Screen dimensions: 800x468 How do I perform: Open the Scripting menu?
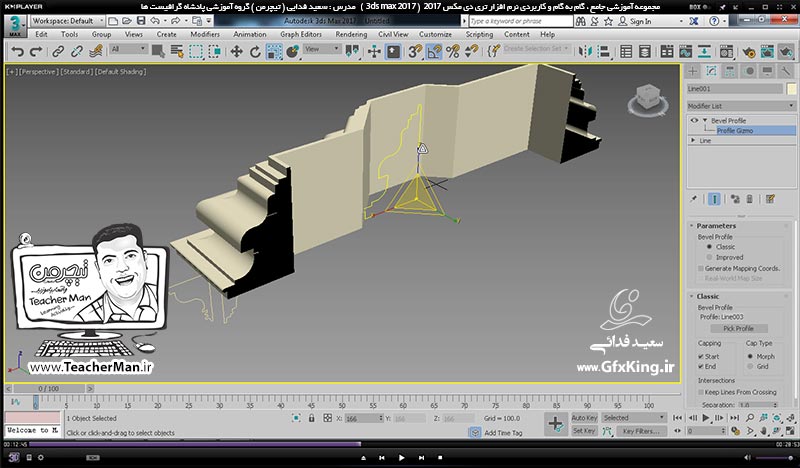479,34
